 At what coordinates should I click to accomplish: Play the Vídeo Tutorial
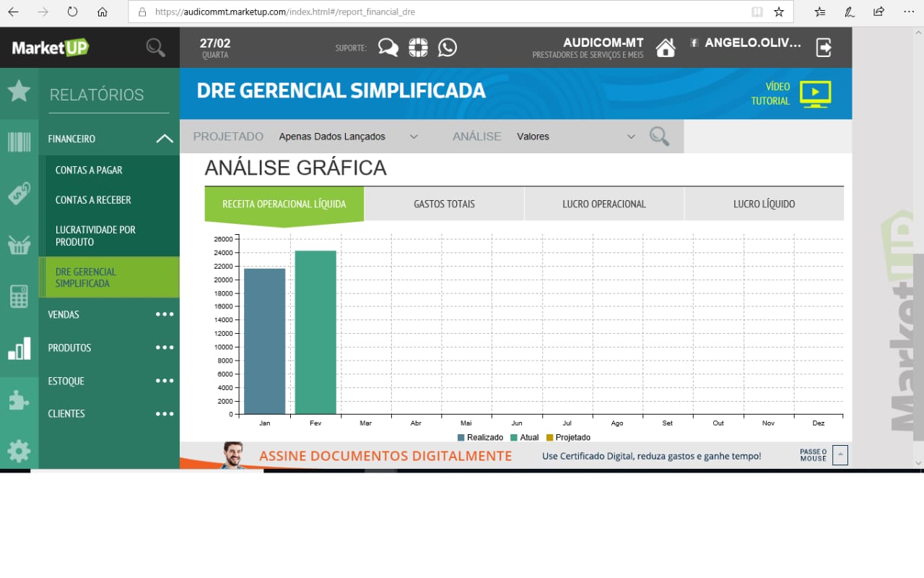[815, 93]
